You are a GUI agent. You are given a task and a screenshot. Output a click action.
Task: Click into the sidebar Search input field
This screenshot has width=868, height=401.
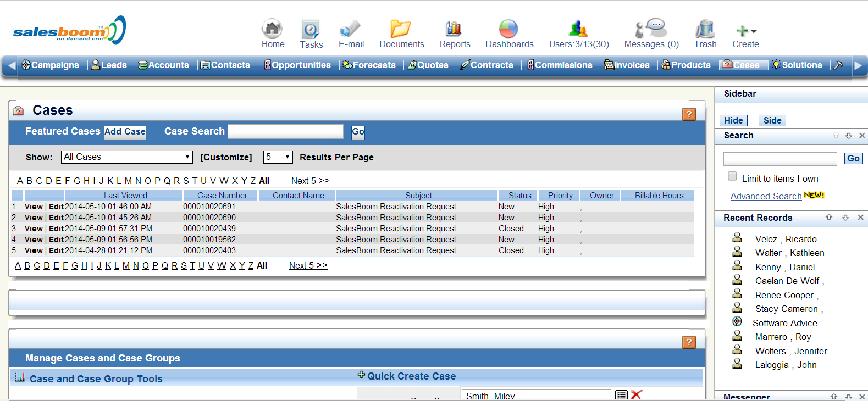pyautogui.click(x=780, y=159)
